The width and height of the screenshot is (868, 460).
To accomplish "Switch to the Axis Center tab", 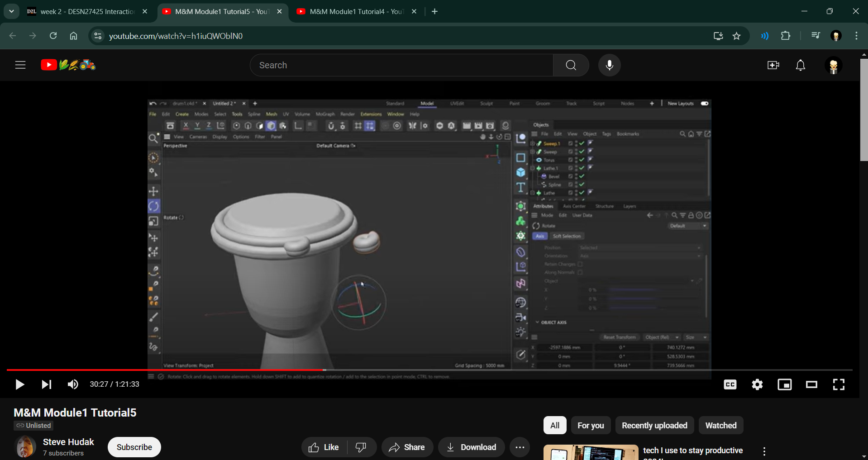I will (574, 206).
